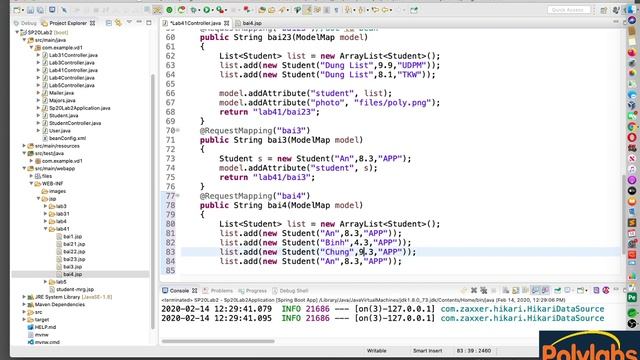Collapse the src/main/java folder

pyautogui.click(x=24, y=40)
